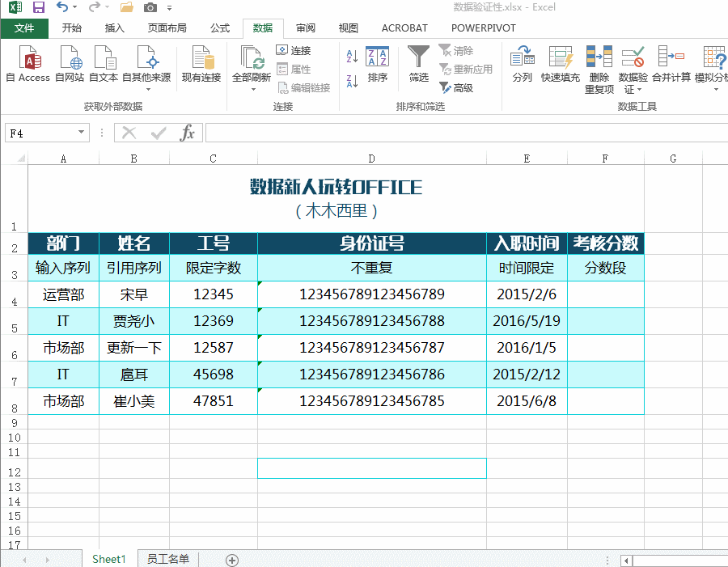Click the Redo arrow icon

[x=95, y=7]
